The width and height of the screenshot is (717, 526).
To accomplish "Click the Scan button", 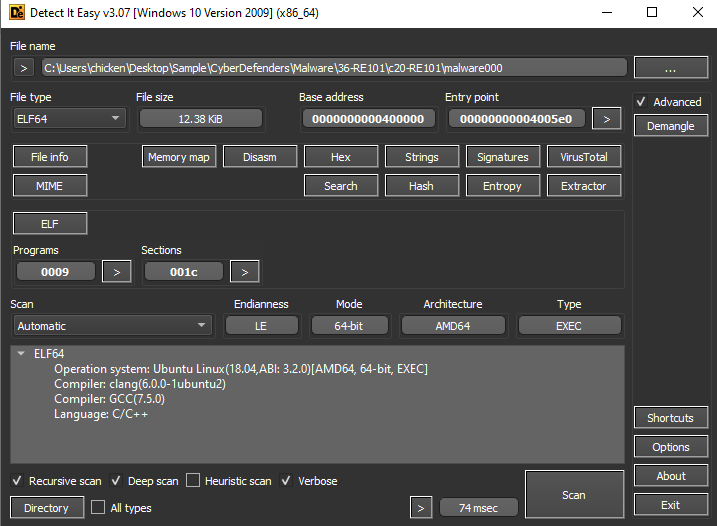I will [x=574, y=494].
